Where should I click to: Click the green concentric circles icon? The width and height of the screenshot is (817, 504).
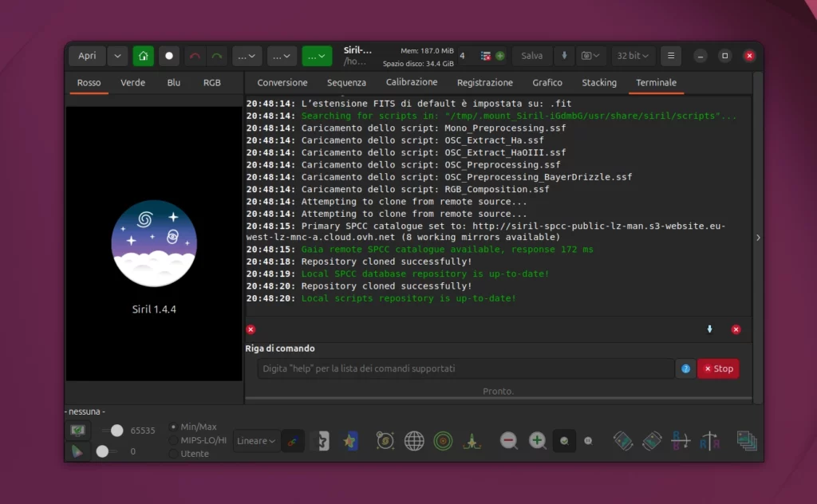tap(443, 441)
